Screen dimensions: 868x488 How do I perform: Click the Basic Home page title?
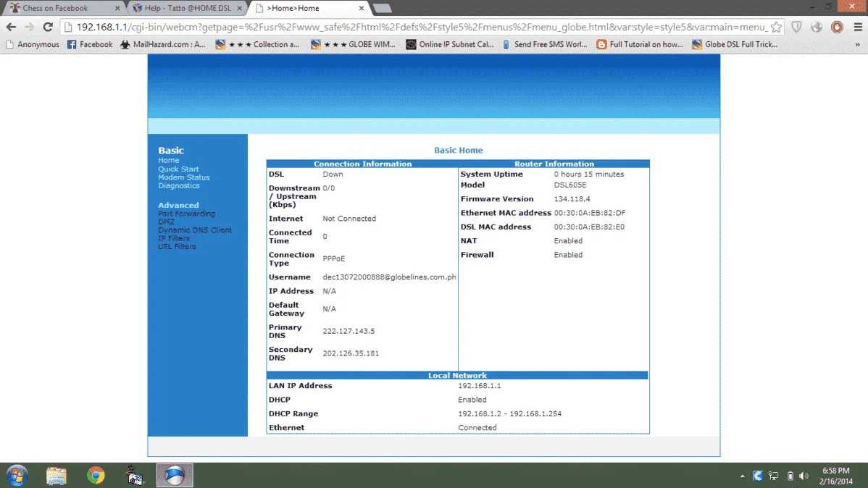[x=459, y=150]
